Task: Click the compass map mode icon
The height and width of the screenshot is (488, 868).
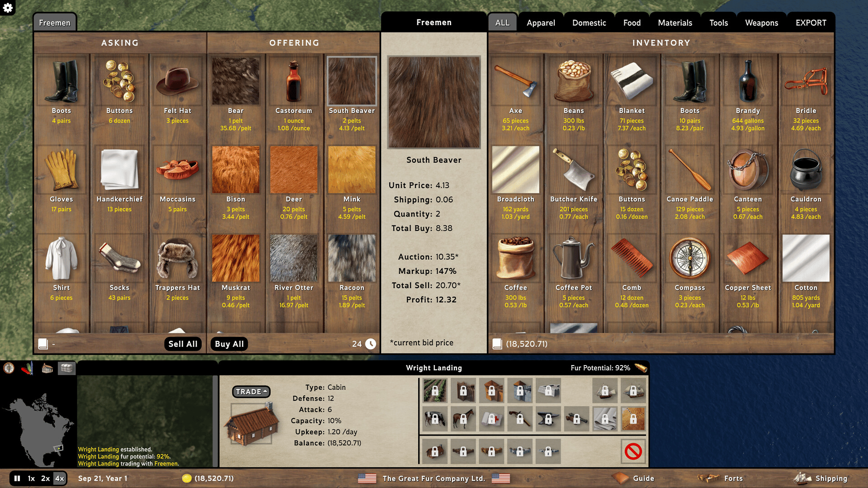Action: pyautogui.click(x=9, y=368)
